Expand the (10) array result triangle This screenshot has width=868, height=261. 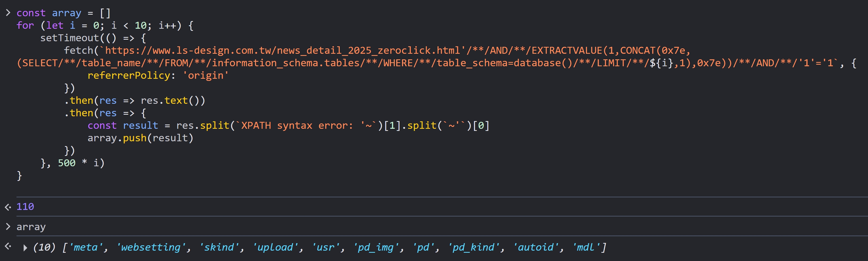(x=25, y=248)
